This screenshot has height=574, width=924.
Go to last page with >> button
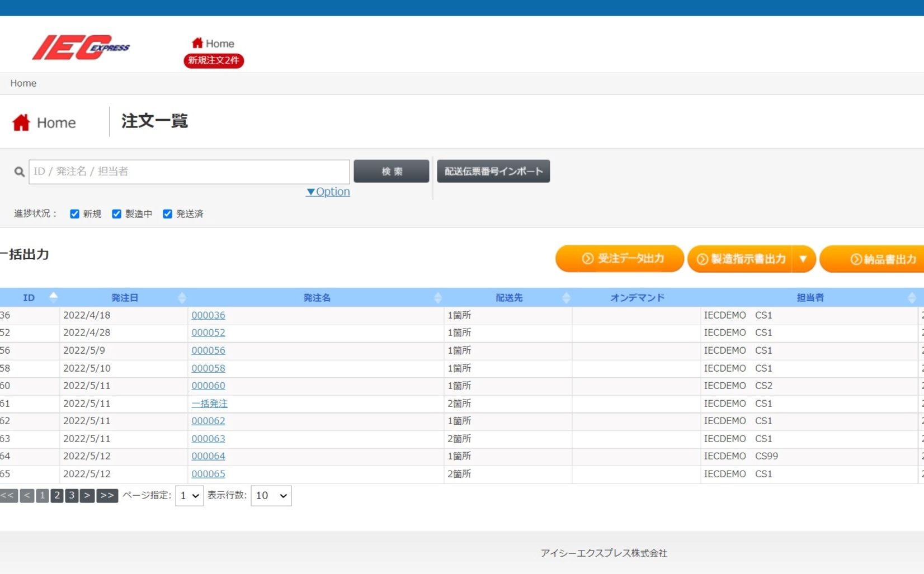click(x=107, y=496)
